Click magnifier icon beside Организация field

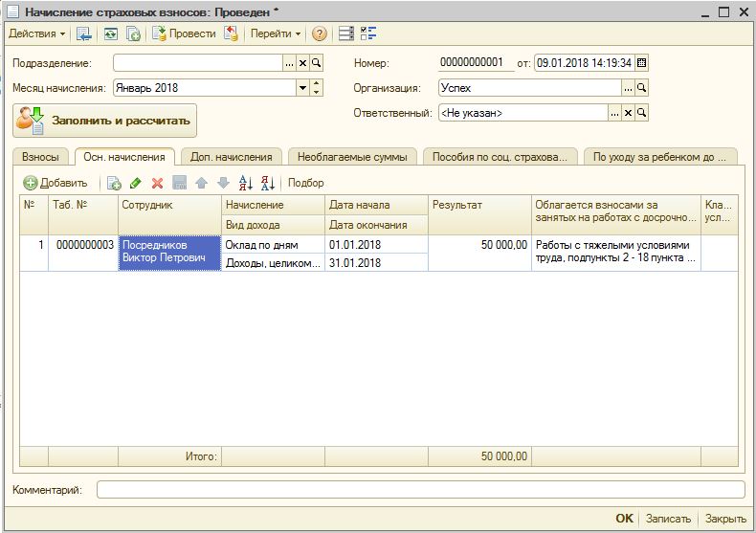643,88
